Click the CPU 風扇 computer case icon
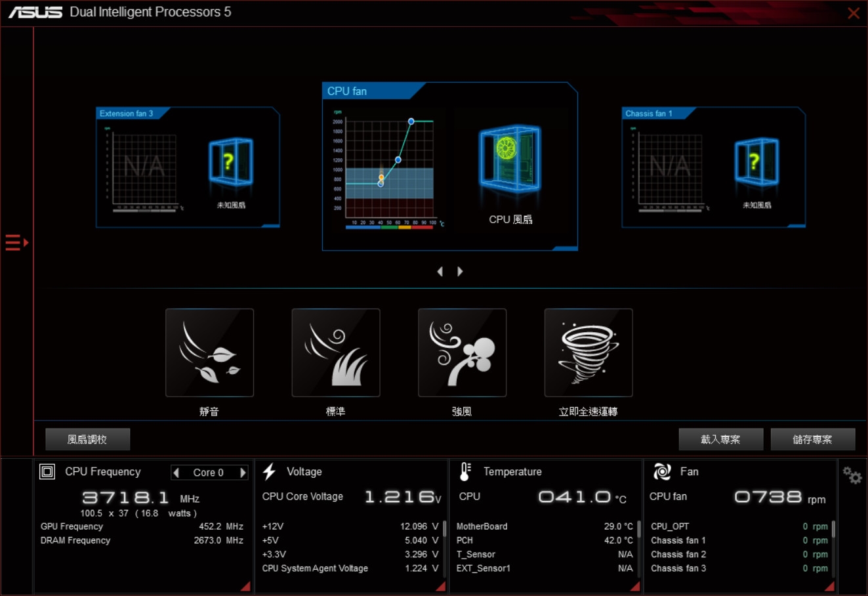 [510, 159]
